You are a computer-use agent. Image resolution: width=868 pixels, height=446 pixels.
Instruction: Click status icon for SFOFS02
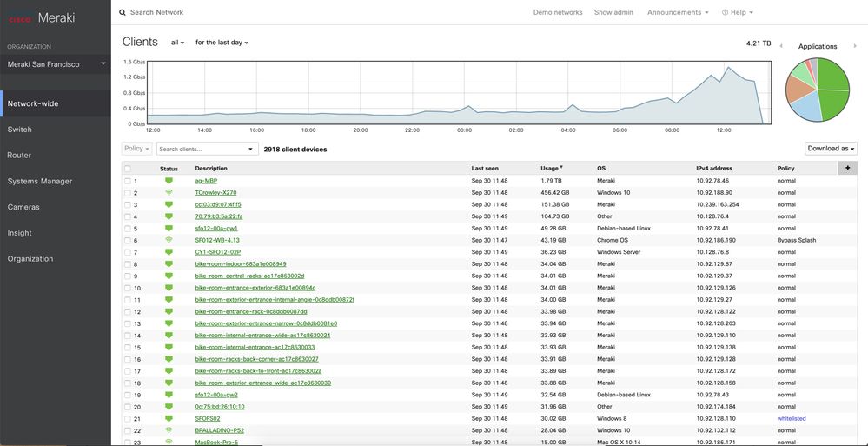pyautogui.click(x=169, y=418)
